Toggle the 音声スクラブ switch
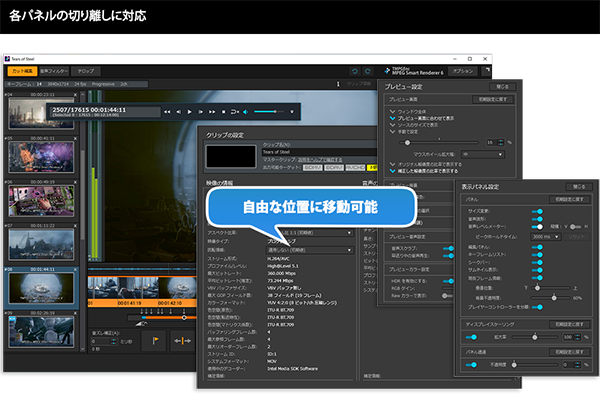Viewport: 600px width, 400px height. tap(448, 248)
